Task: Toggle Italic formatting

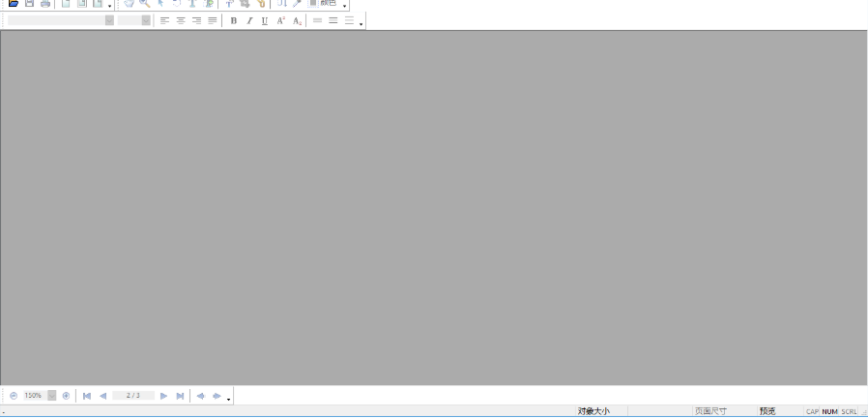Action: point(249,20)
